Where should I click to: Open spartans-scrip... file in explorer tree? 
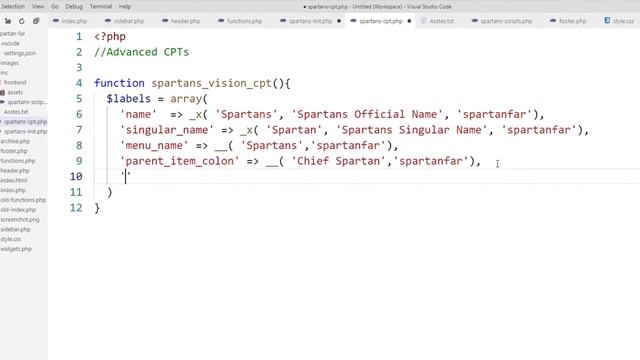click(x=27, y=102)
